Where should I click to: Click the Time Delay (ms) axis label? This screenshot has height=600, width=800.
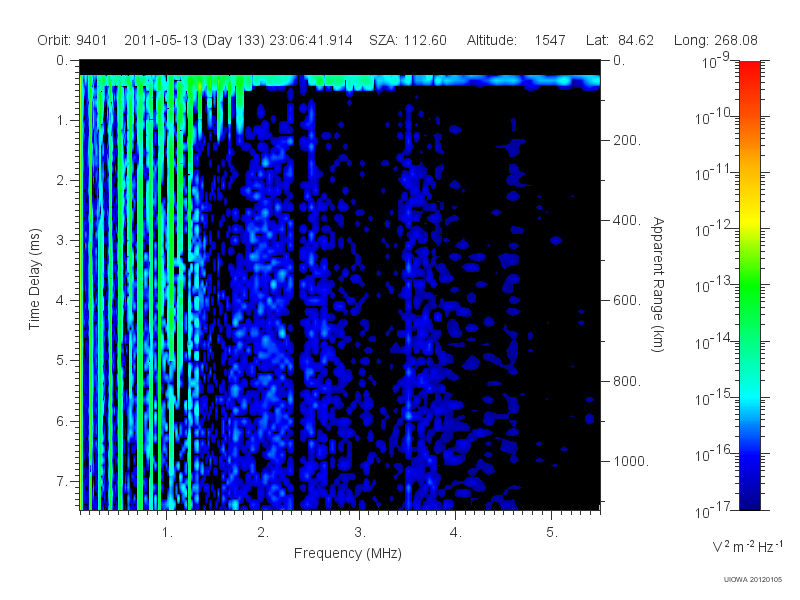(34, 279)
